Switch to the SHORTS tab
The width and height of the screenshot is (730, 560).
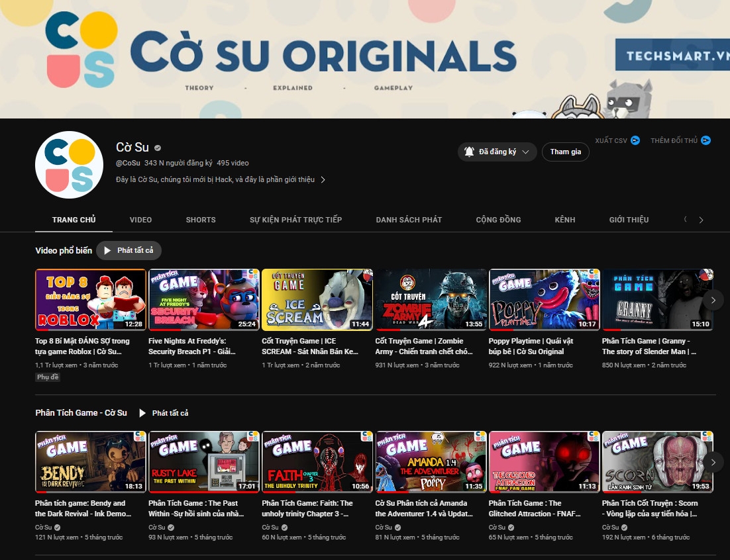tap(201, 220)
